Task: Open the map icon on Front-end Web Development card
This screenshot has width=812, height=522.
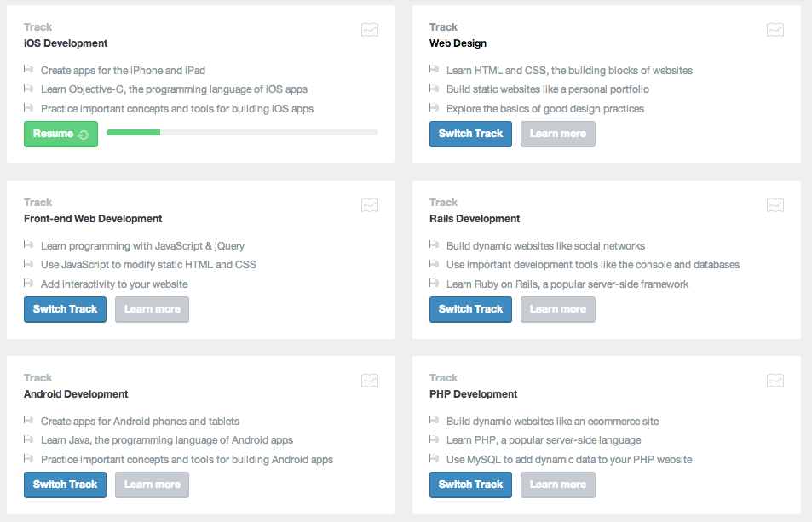Action: (x=370, y=205)
